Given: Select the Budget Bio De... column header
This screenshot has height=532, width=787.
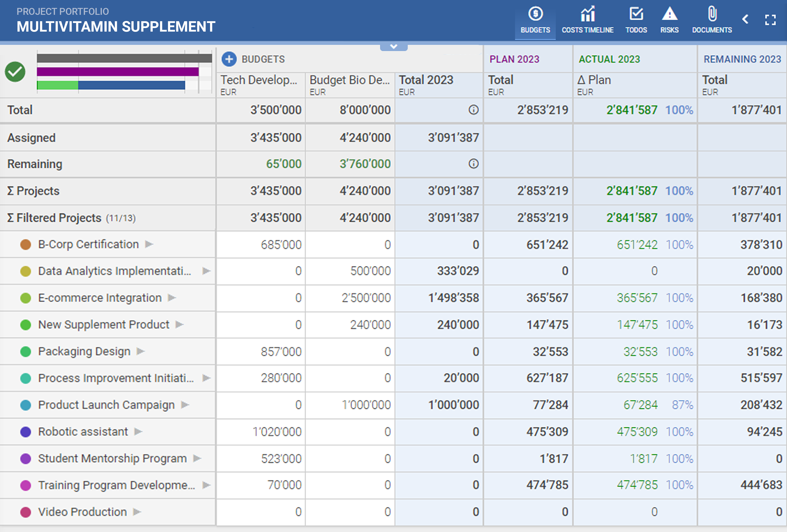Looking at the screenshot, I should point(350,85).
